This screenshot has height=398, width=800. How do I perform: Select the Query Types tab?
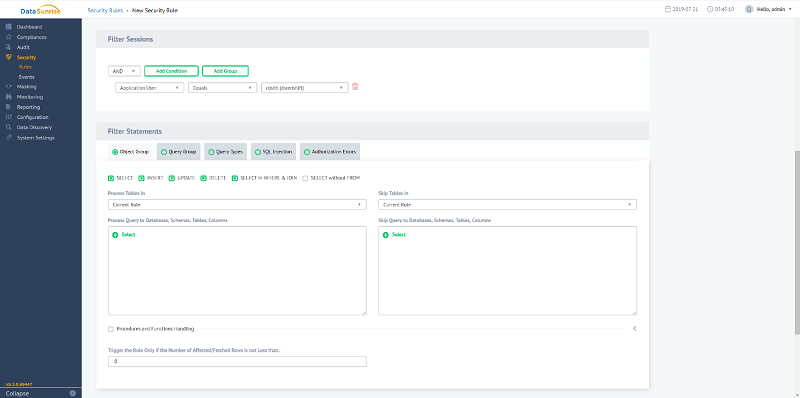(x=226, y=152)
